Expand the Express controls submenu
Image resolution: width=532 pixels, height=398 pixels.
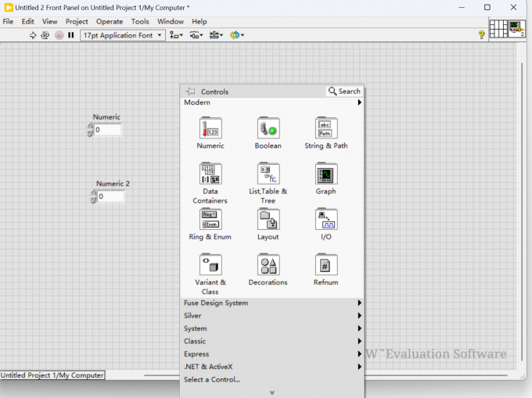pyautogui.click(x=272, y=354)
